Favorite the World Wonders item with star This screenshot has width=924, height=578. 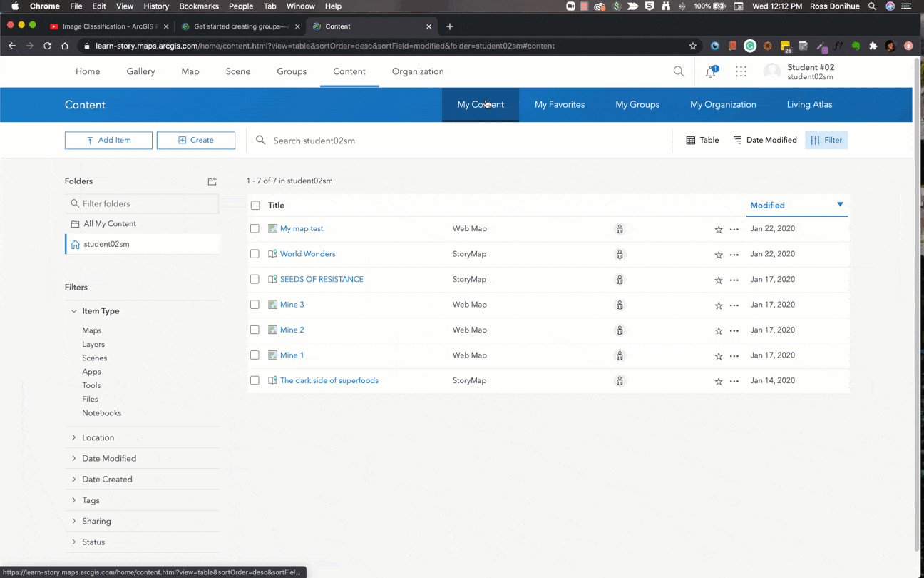click(x=719, y=255)
